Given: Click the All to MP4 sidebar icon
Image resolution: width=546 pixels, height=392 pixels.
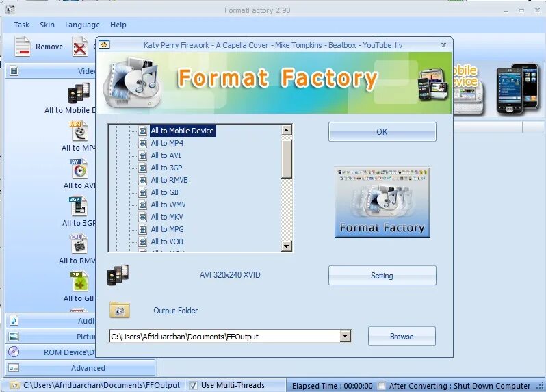Looking at the screenshot, I should [79, 131].
